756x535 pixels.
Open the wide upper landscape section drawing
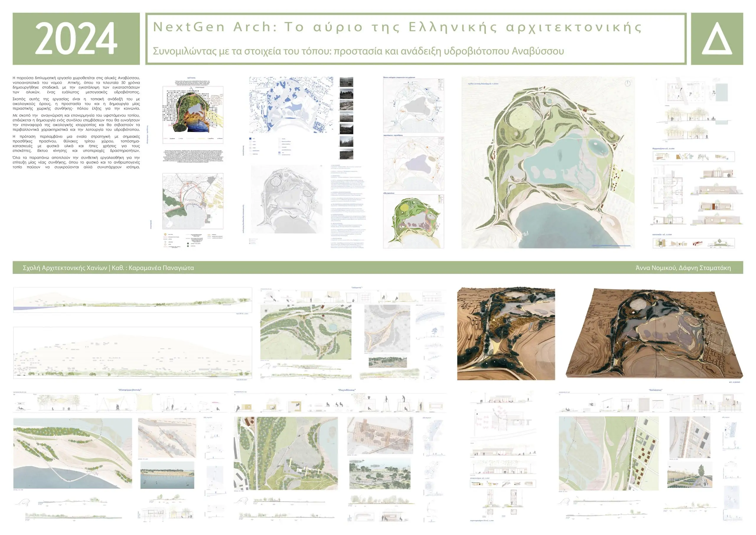[132, 300]
